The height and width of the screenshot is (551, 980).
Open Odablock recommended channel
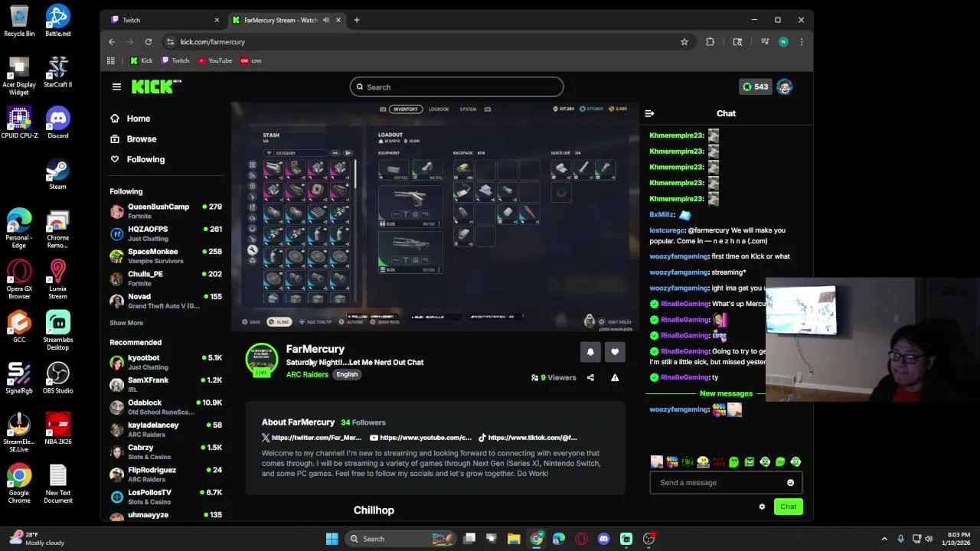pyautogui.click(x=165, y=407)
